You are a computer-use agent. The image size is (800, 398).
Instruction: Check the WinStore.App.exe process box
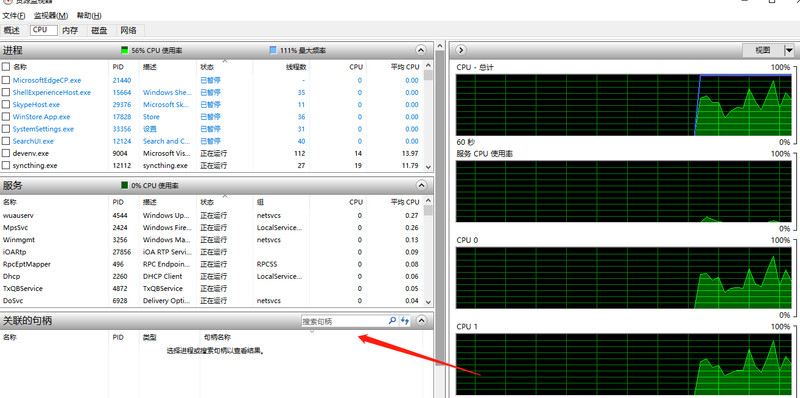pos(6,117)
